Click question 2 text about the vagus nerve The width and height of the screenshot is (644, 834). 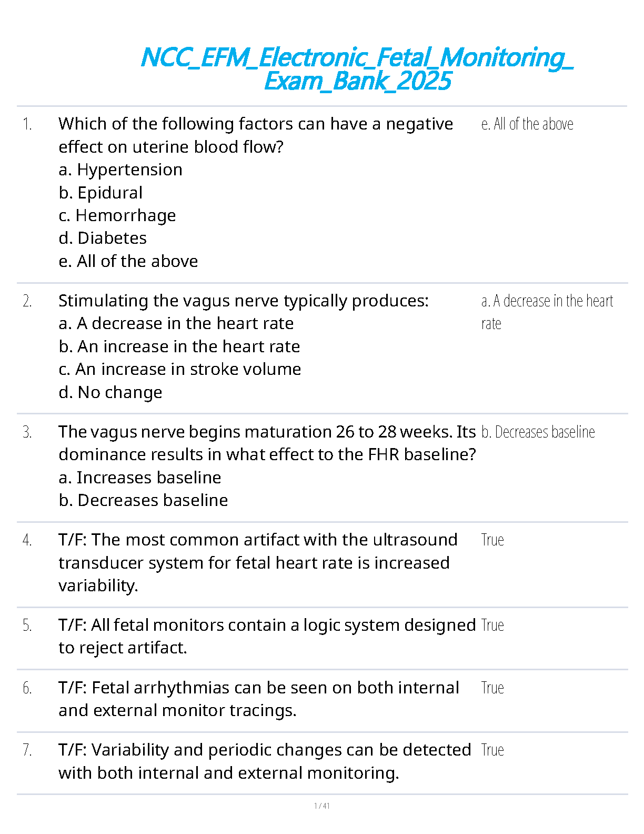pyautogui.click(x=243, y=301)
